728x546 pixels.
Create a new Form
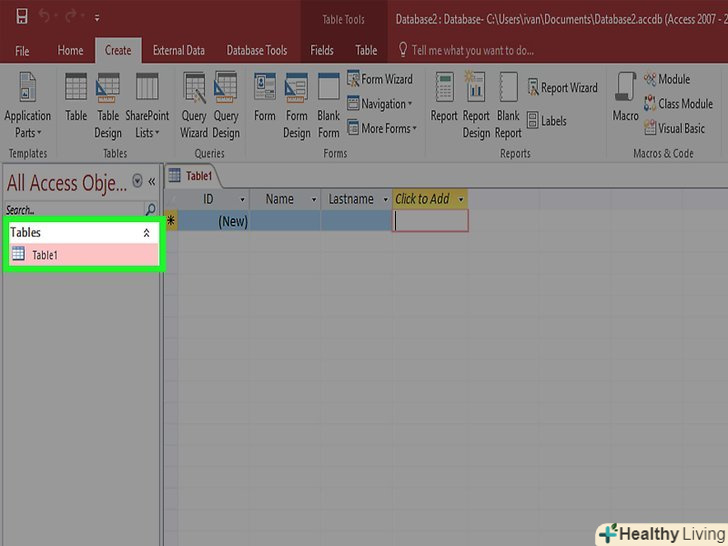click(x=265, y=97)
